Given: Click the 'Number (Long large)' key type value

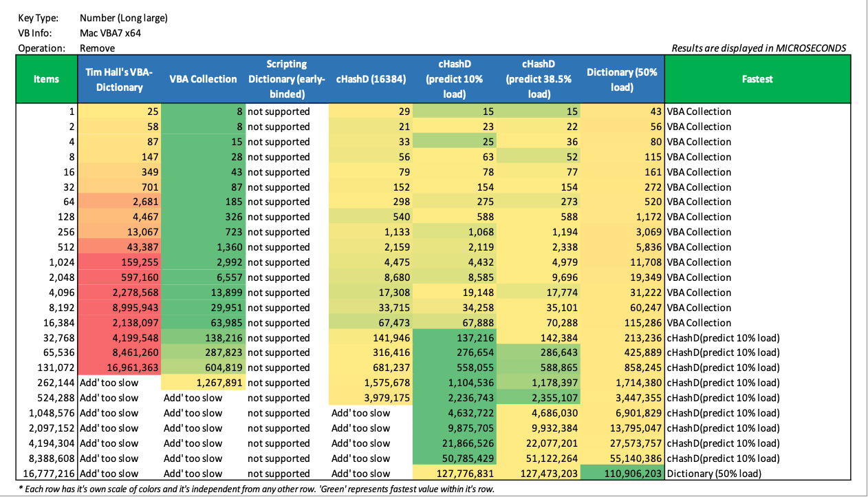Looking at the screenshot, I should pyautogui.click(x=123, y=18).
